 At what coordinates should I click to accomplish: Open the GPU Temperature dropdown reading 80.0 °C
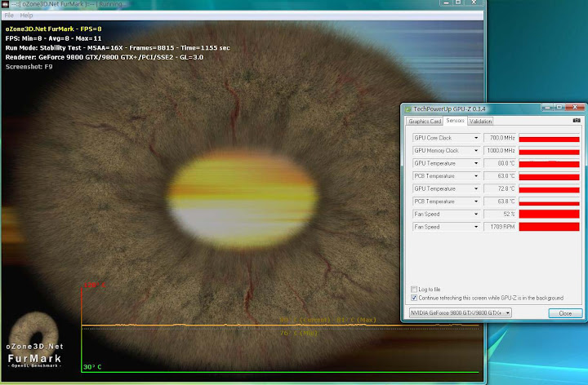[475, 163]
